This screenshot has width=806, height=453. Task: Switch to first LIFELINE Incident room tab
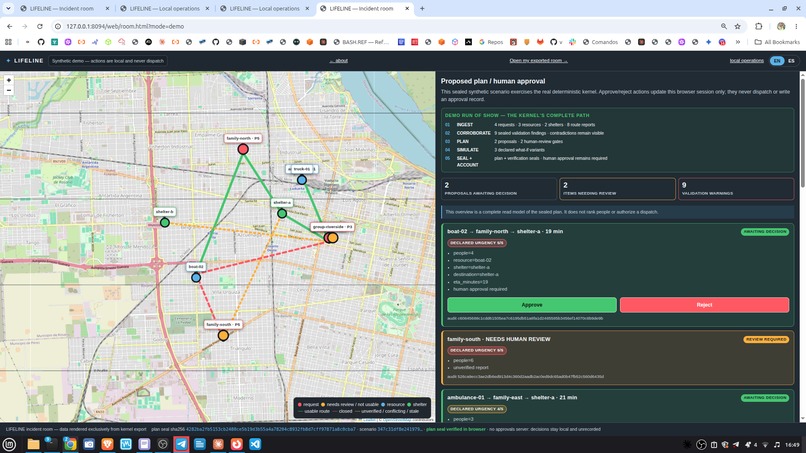(62, 8)
